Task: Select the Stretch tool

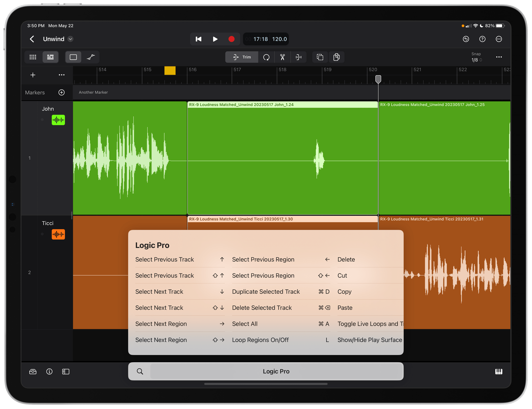Action: click(298, 57)
